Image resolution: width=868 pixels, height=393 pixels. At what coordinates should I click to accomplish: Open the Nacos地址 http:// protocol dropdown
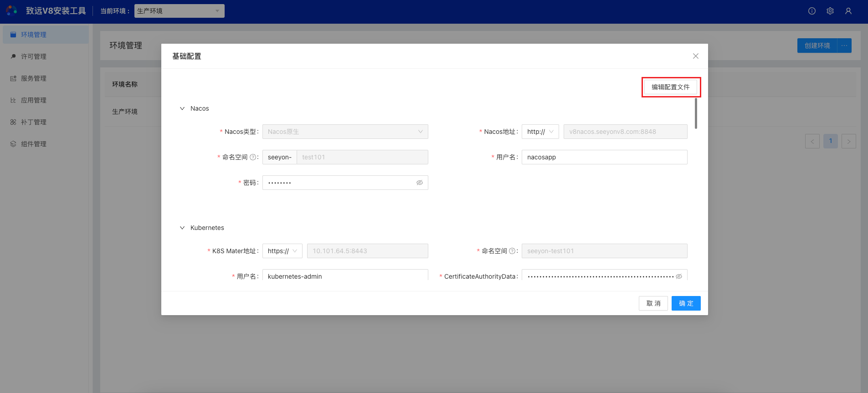540,132
